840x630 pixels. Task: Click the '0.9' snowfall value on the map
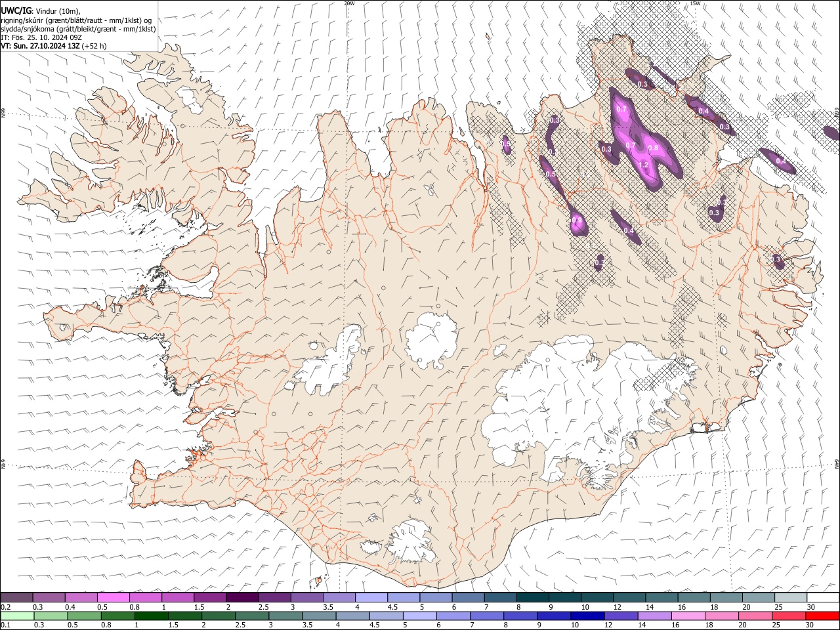577,220
